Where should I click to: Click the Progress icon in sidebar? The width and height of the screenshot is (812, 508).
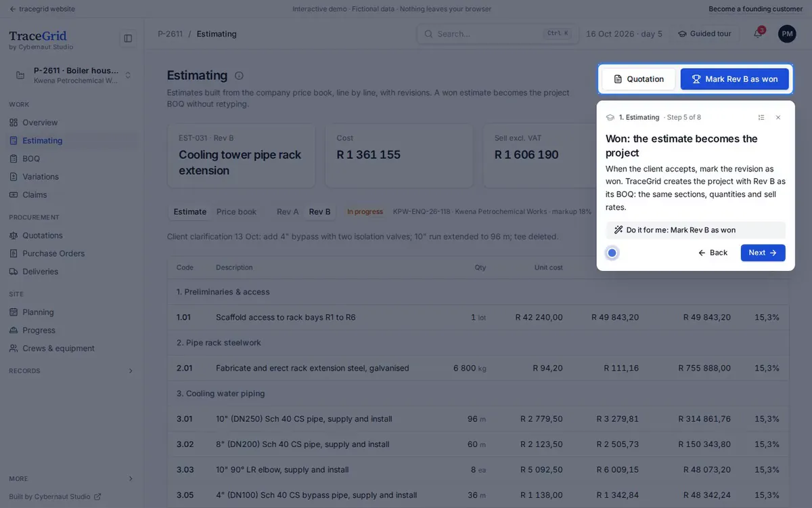coord(14,331)
